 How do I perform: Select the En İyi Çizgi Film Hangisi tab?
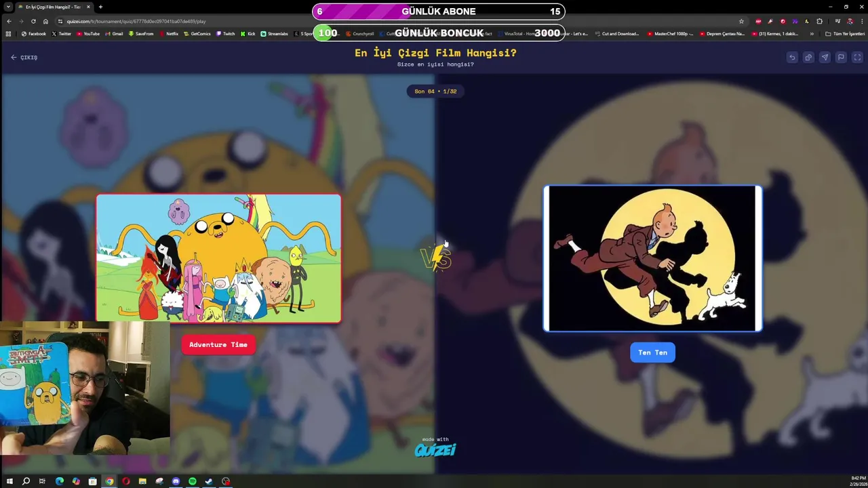click(x=53, y=7)
